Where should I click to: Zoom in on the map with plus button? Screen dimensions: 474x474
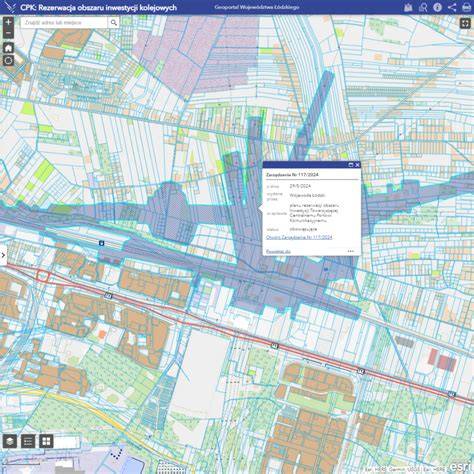(x=8, y=23)
